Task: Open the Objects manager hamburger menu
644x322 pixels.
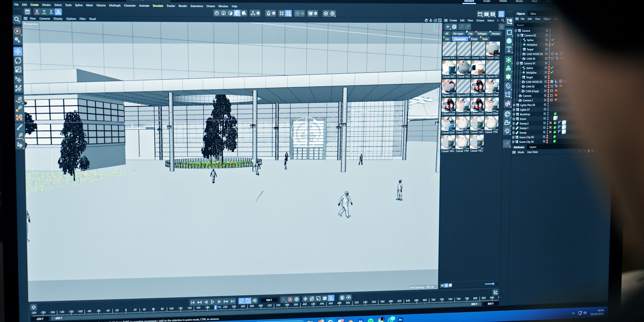Action: point(517,19)
